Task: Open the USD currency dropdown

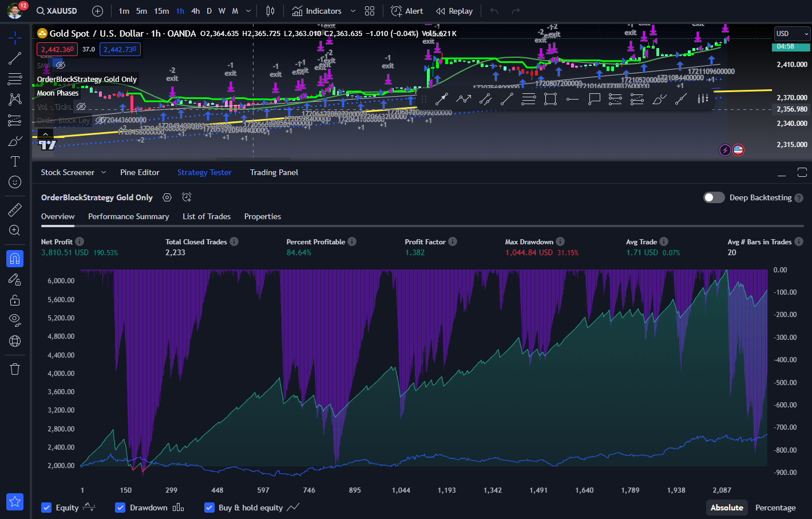Action: (x=792, y=34)
